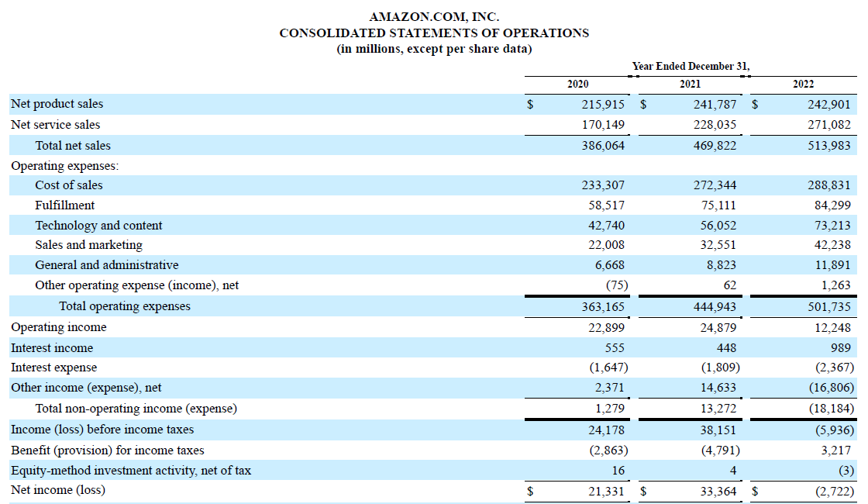This screenshot has height=504, width=868.
Task: Select the 'Operating income' row label
Action: 59,327
